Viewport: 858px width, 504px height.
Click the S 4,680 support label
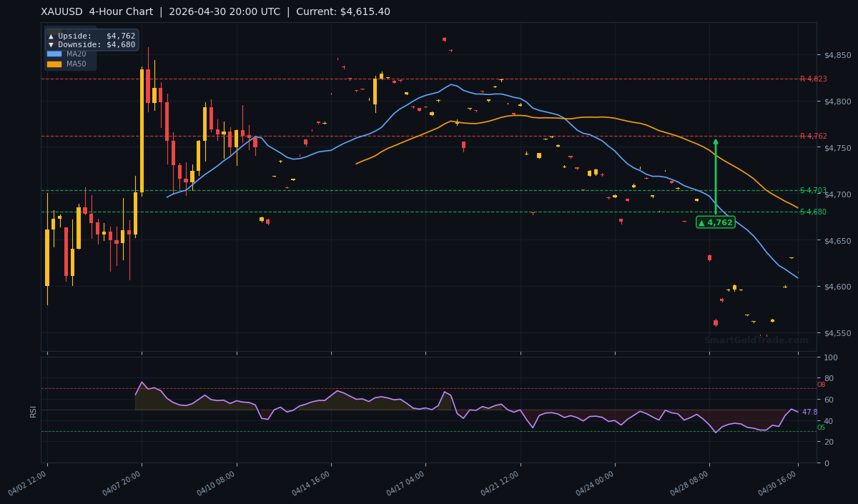click(813, 212)
